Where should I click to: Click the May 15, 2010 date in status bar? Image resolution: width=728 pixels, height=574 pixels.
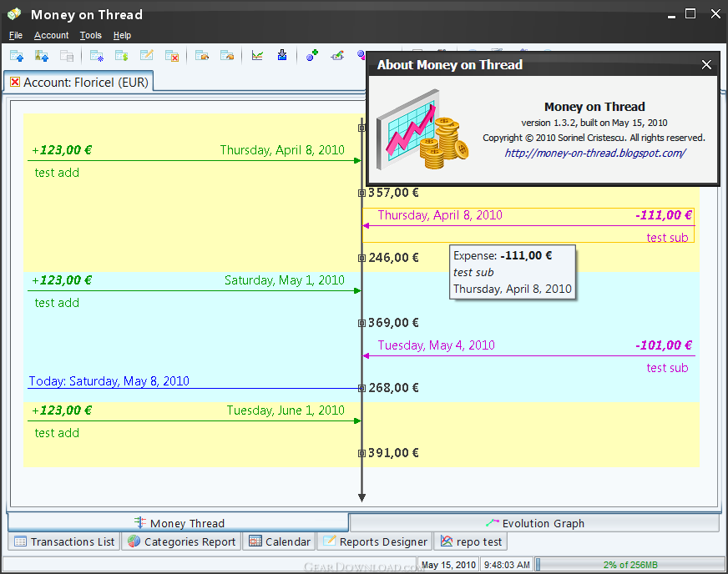(448, 565)
